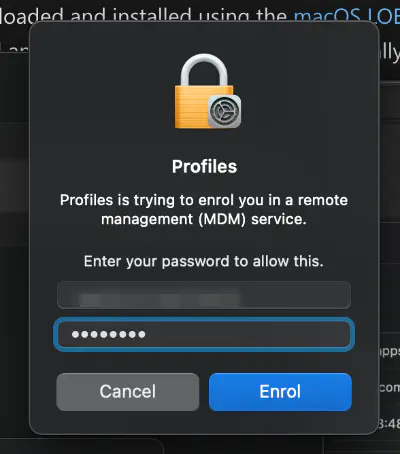The width and height of the screenshot is (400, 454).
Task: Click the 'loaded and installed using the' text
Action: coord(143,15)
